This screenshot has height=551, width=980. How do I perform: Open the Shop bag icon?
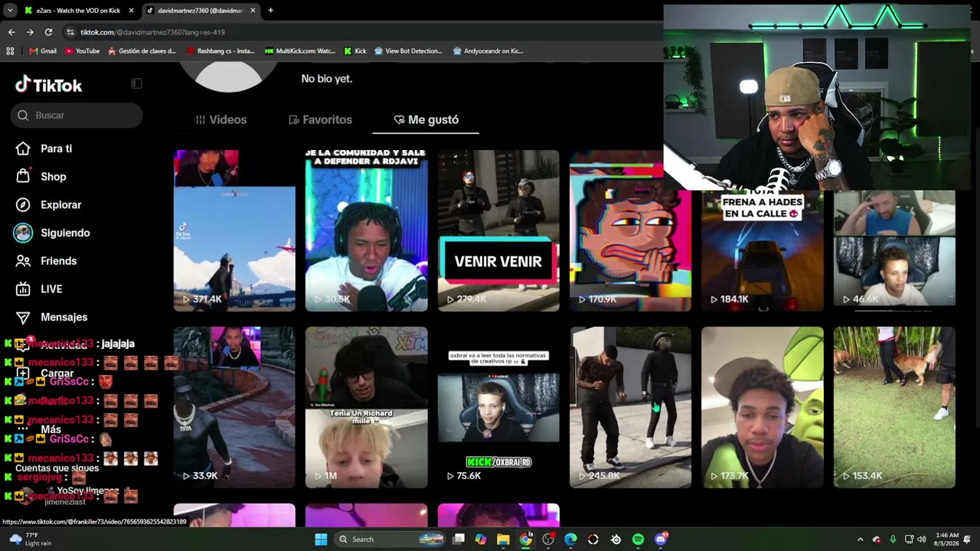(x=23, y=177)
